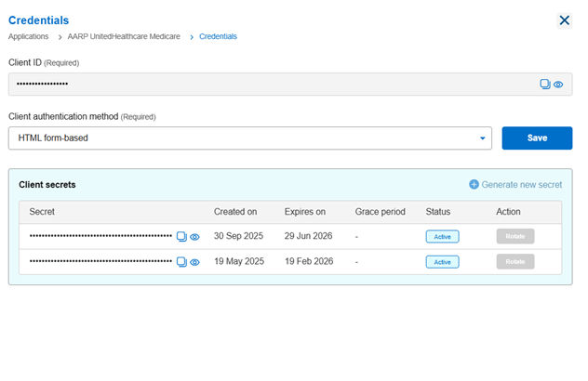Open the Client authentication method dropdown

click(x=250, y=138)
